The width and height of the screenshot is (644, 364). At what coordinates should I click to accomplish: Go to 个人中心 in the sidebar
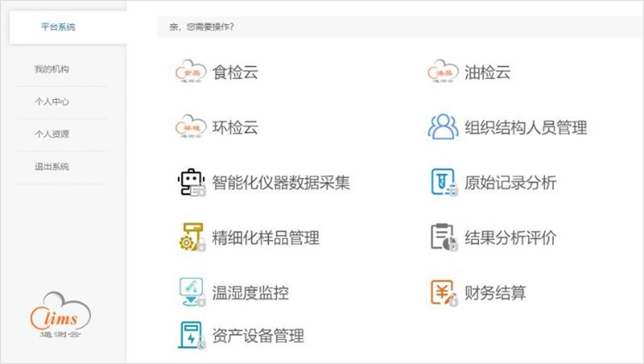tap(52, 102)
